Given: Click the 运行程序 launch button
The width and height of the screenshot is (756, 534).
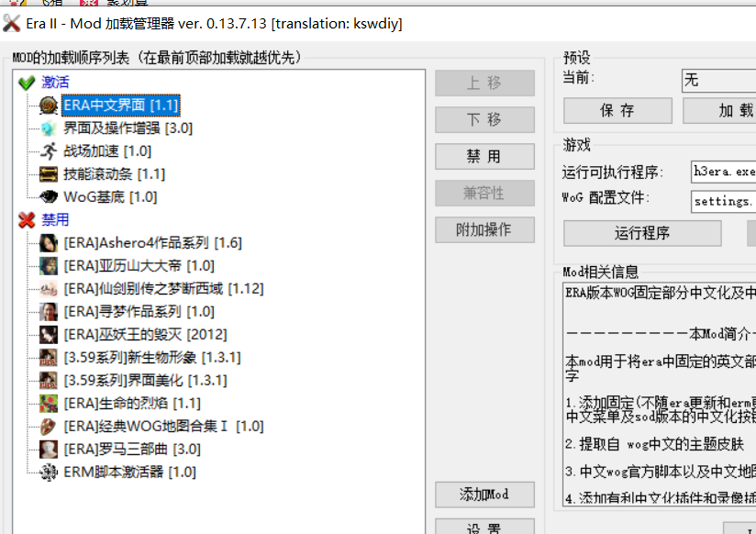Looking at the screenshot, I should [641, 233].
